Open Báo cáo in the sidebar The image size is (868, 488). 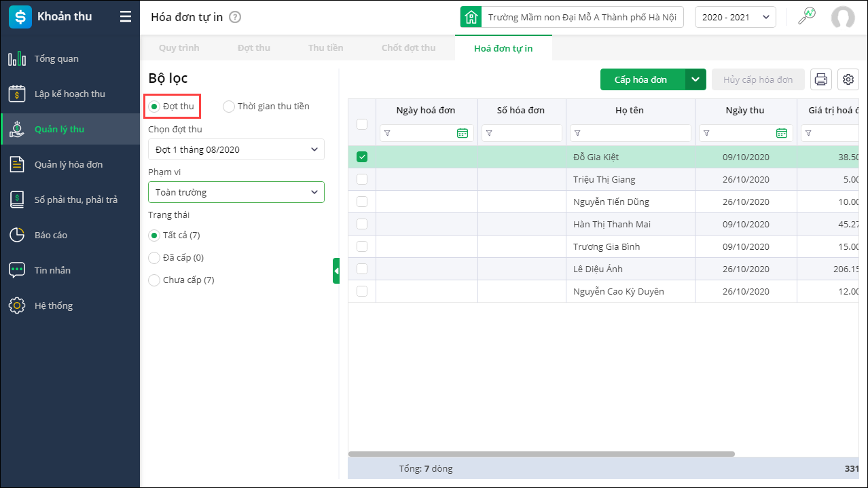click(x=51, y=236)
